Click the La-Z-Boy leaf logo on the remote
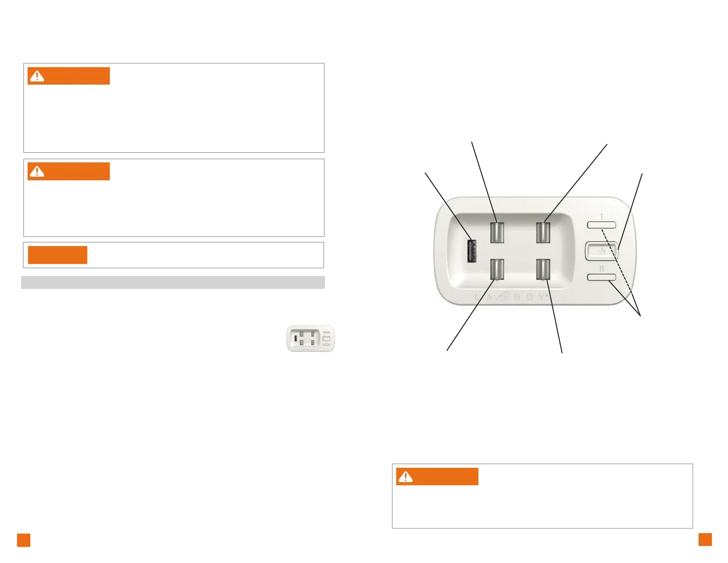Screen dimensions: 728x563 tap(503, 297)
